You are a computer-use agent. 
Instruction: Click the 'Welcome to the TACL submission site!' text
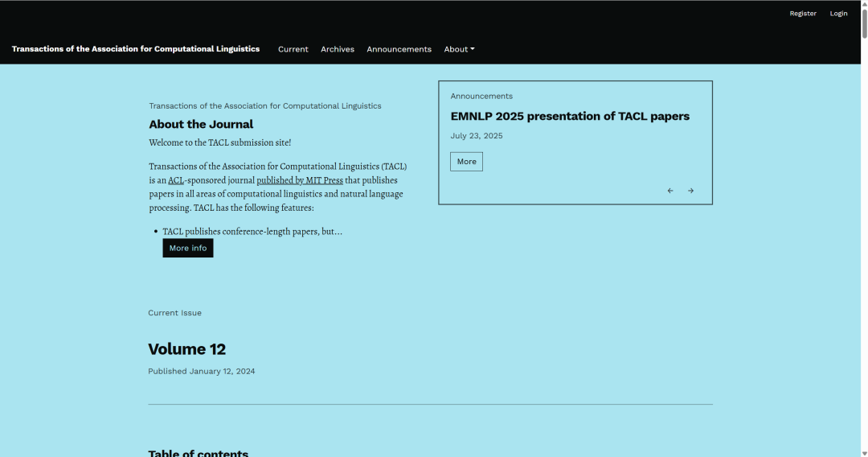[219, 142]
